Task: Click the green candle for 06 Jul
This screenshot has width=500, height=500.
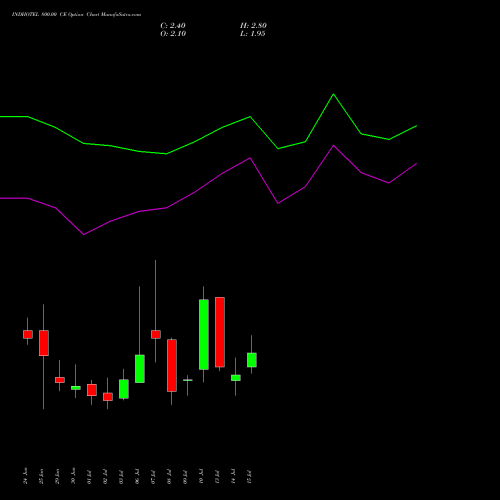Action: [x=140, y=369]
